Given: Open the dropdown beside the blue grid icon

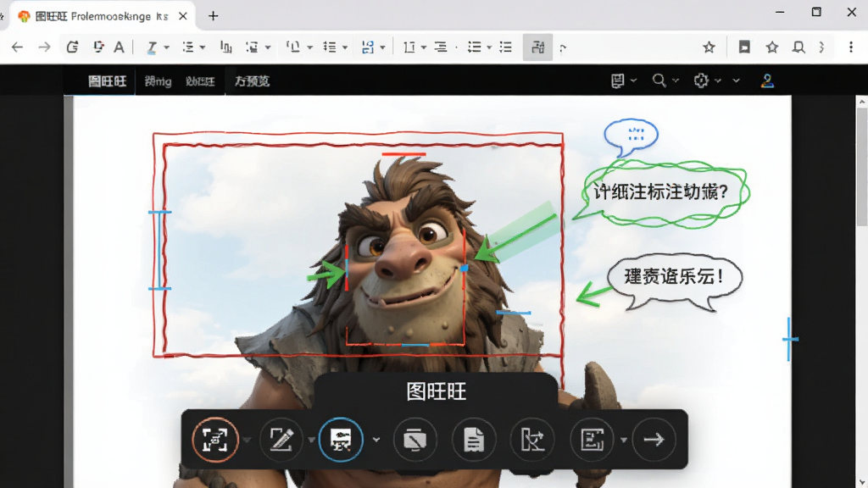Looking at the screenshot, I should click(382, 48).
